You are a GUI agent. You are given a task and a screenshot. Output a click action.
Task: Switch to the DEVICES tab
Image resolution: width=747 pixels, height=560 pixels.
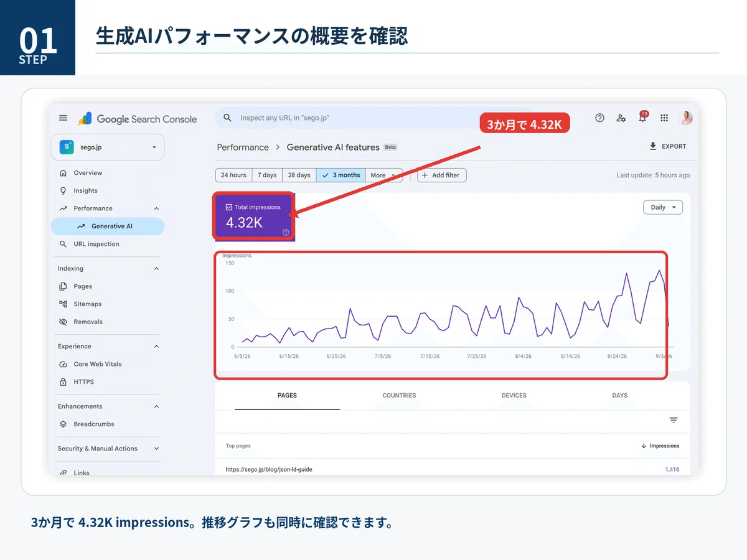pos(514,396)
